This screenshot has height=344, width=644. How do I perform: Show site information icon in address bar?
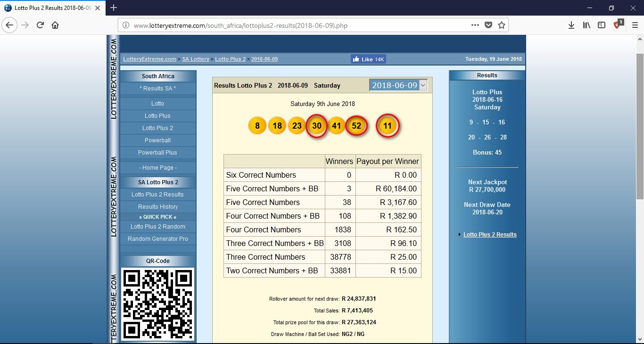126,25
